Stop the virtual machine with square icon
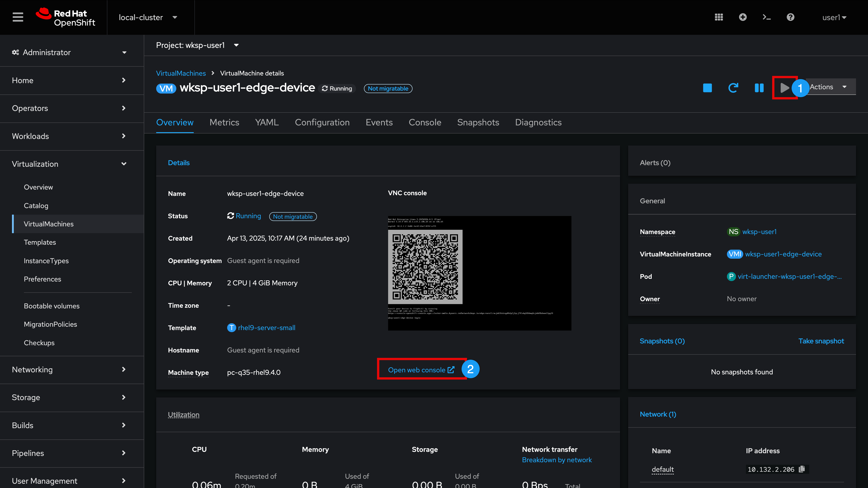The height and width of the screenshot is (488, 868). tap(707, 88)
